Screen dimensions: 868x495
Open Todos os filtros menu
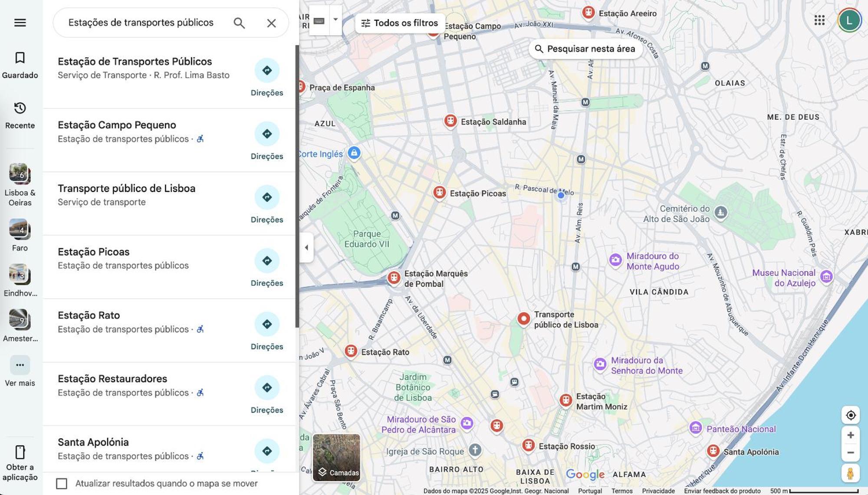tap(400, 23)
